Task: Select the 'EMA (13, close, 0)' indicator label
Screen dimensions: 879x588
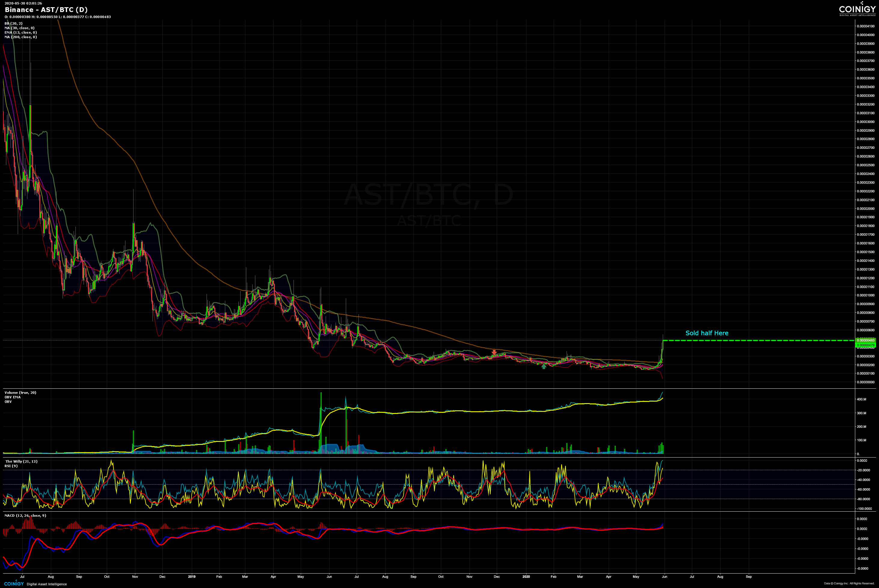Action: (x=21, y=33)
